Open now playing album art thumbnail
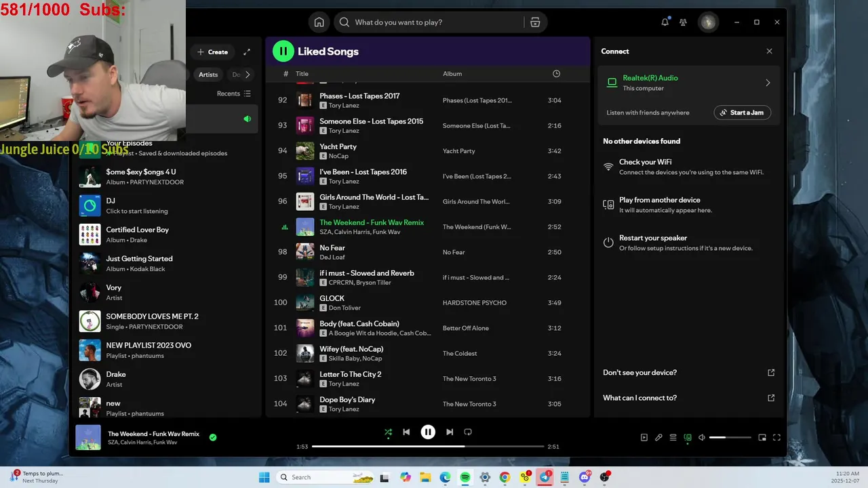 click(x=88, y=438)
